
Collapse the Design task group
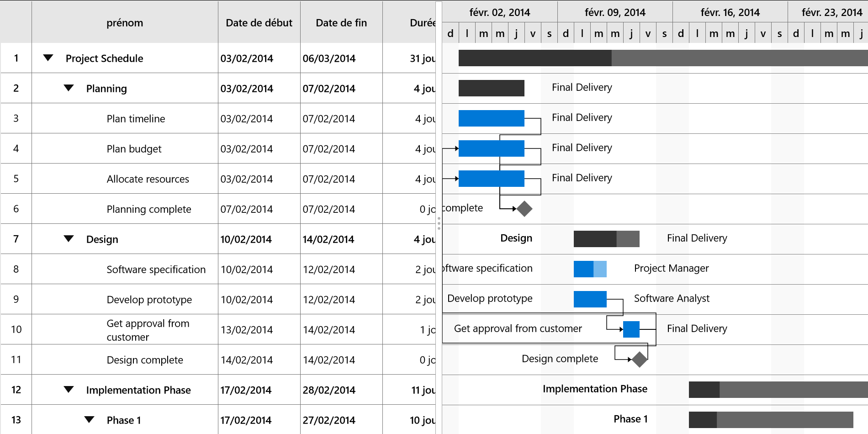pyautogui.click(x=69, y=239)
